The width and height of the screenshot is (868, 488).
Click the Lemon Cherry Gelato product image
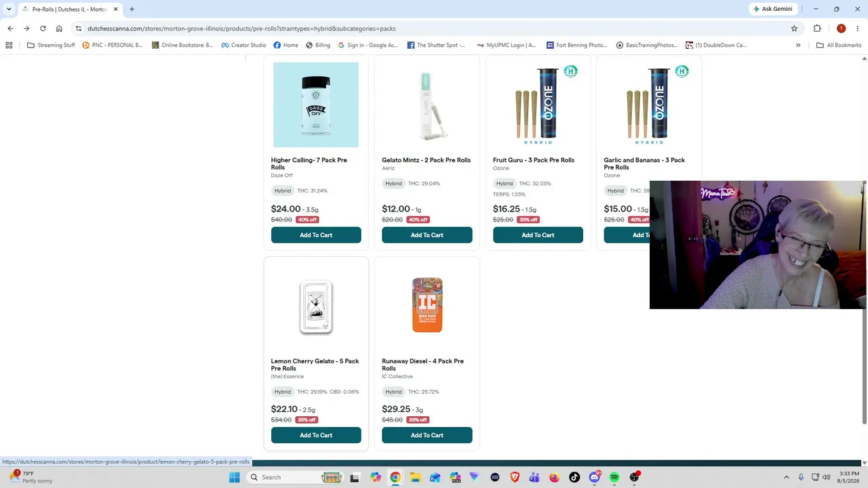[316, 306]
